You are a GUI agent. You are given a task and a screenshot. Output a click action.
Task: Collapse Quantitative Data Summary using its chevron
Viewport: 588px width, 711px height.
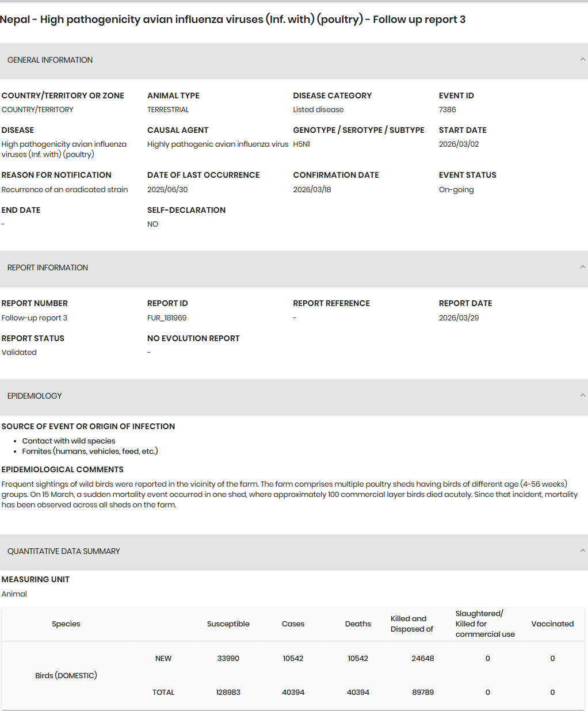point(582,551)
